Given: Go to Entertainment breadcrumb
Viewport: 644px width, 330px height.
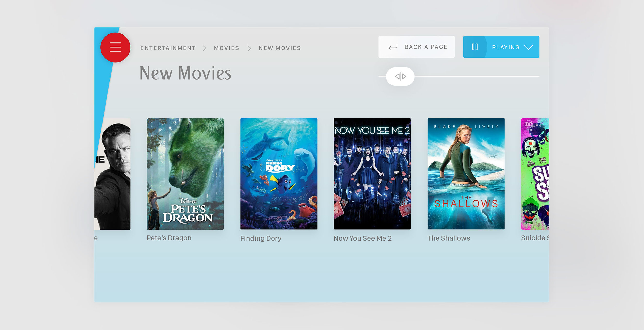Looking at the screenshot, I should tap(168, 48).
